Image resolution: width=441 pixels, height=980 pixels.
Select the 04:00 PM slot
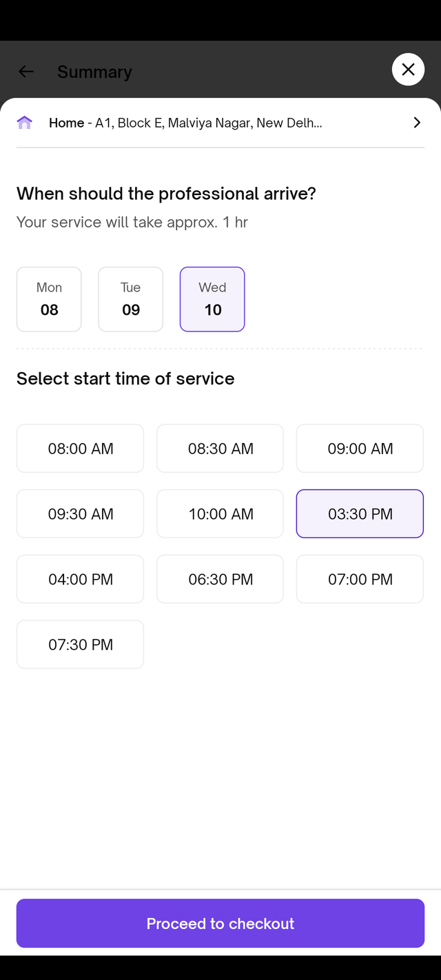pyautogui.click(x=81, y=580)
